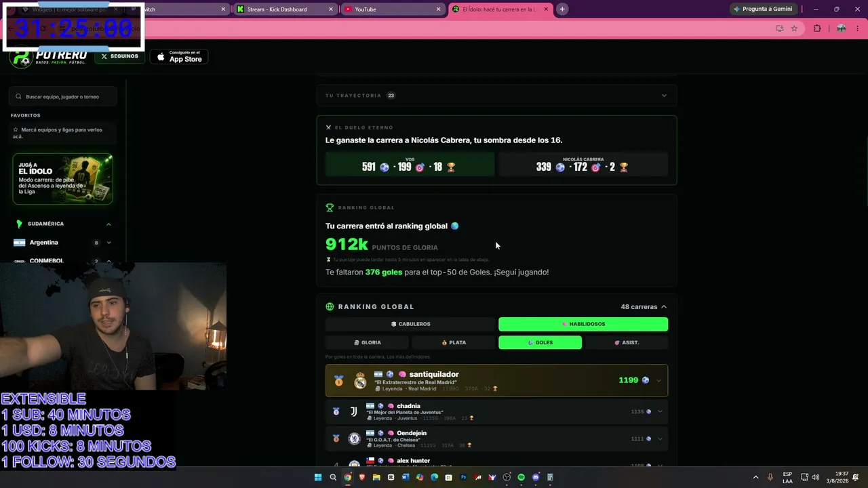This screenshot has width=868, height=488.
Task: Open Photoshop from the taskbar
Action: click(464, 477)
